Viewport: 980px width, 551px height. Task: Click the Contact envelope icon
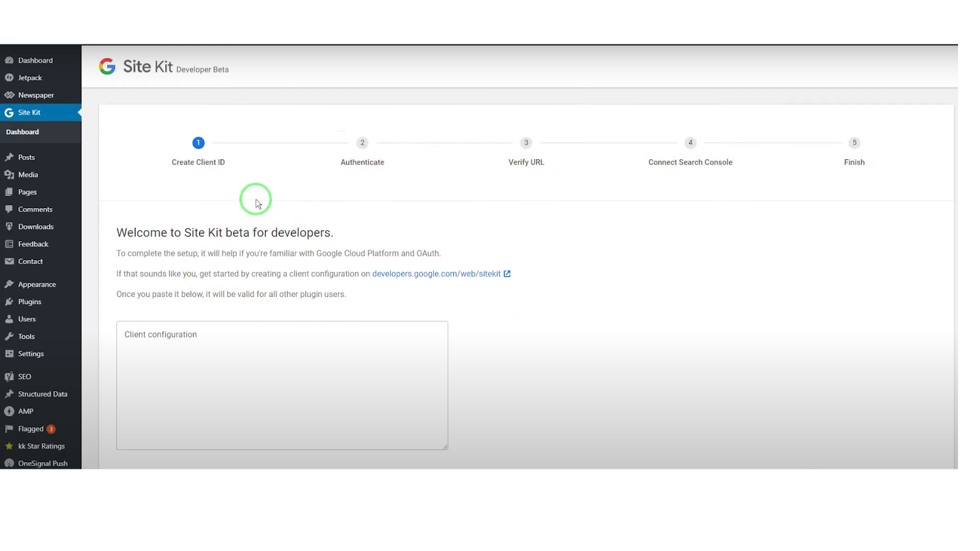coord(9,261)
